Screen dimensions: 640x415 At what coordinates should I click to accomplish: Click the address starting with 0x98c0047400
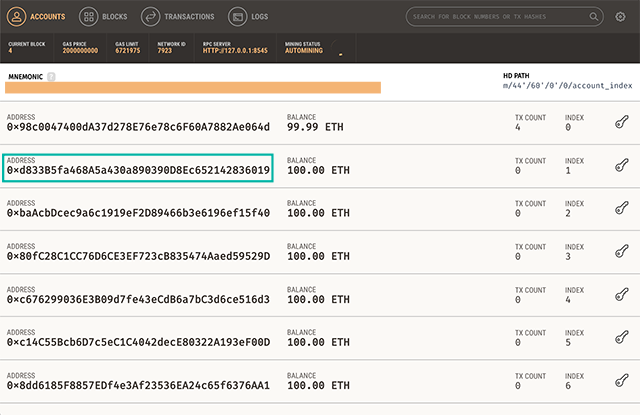(x=138, y=127)
